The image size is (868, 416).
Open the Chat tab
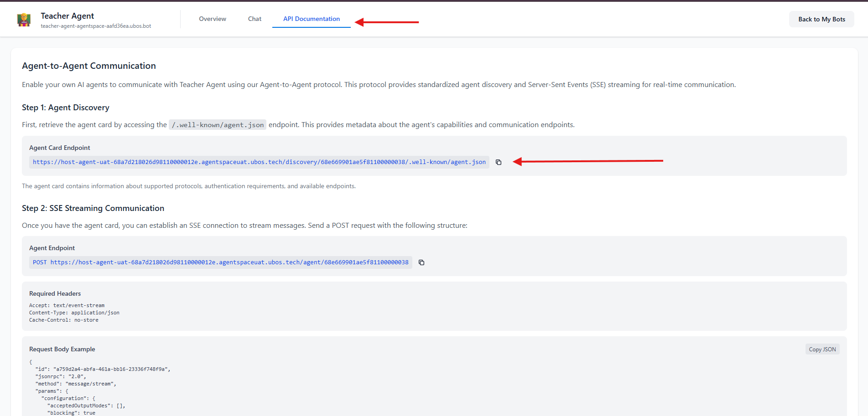[x=255, y=19]
